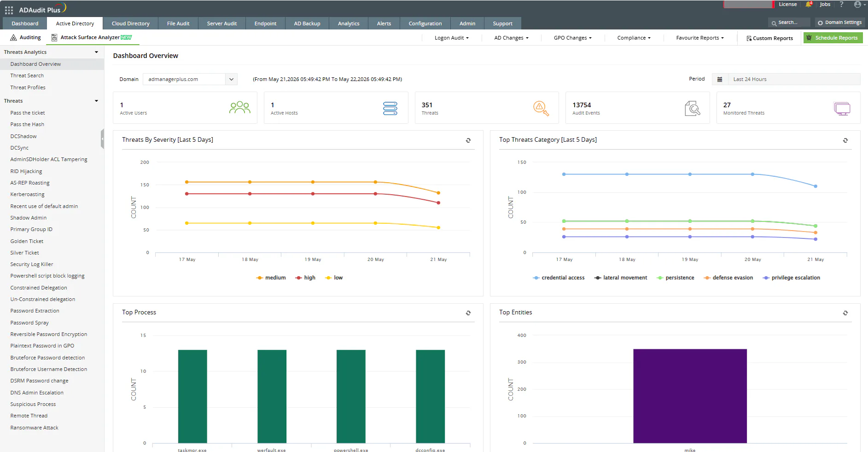Collapse the Threats sidebar section
Viewport: 868px width, 452px height.
coord(96,101)
